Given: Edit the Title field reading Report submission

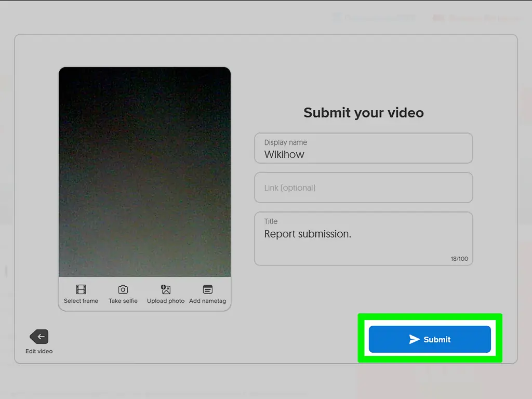Looking at the screenshot, I should [363, 238].
